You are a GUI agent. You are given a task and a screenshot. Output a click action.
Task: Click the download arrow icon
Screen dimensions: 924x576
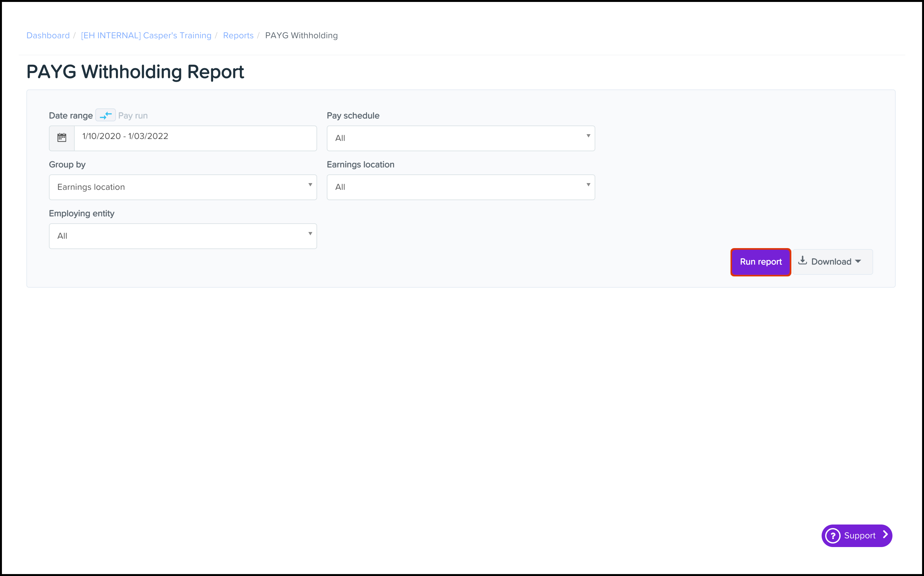(x=802, y=261)
